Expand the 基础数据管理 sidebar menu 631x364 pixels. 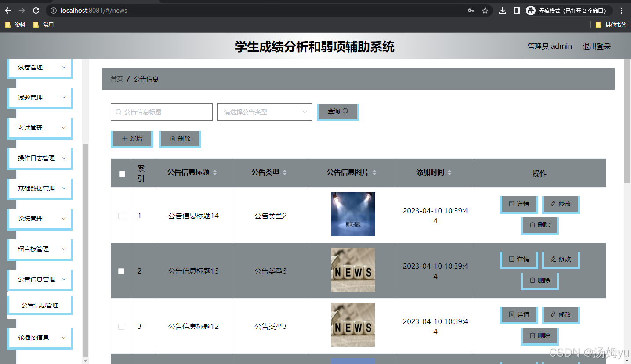coord(40,189)
